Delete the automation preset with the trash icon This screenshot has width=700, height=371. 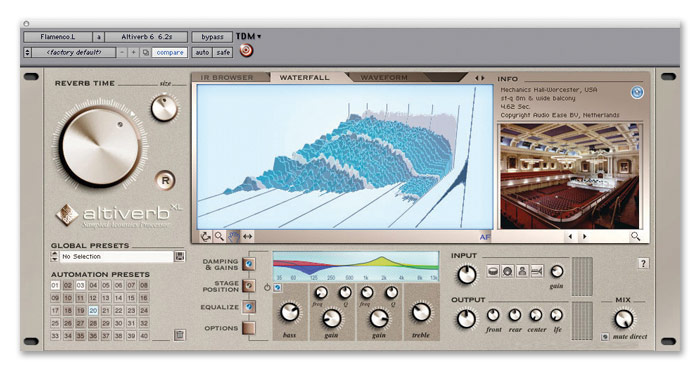[179, 335]
